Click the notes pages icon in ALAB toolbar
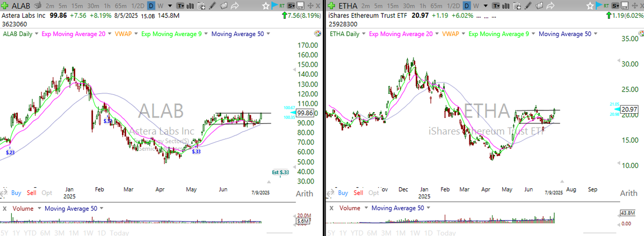 (x=223, y=6)
